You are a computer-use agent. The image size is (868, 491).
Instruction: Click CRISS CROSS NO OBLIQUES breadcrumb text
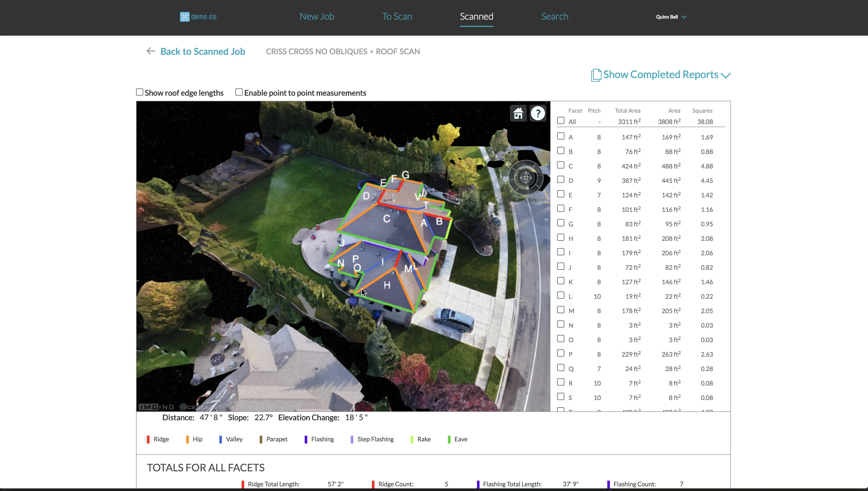[x=316, y=51]
